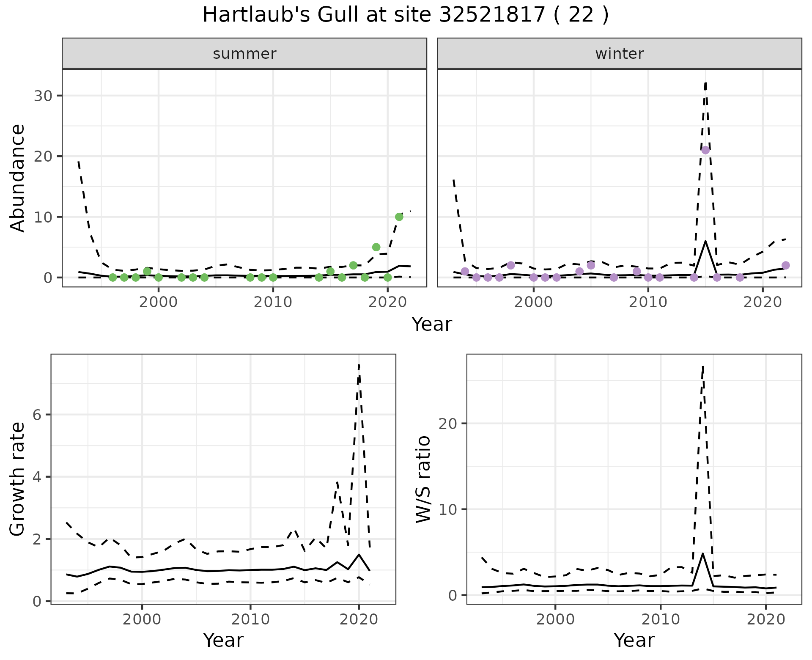The width and height of the screenshot is (812, 660).
Task: Select the green summer point at abundance 5
Action: pos(376,247)
